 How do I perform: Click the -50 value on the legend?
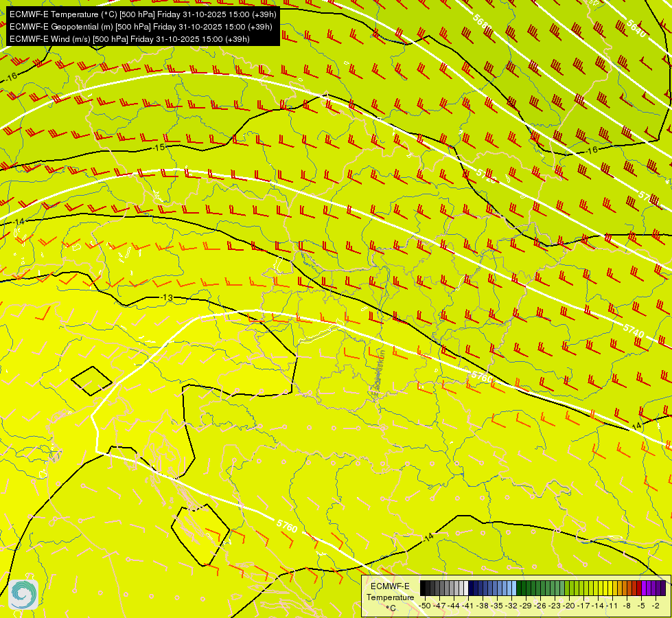pos(425,606)
